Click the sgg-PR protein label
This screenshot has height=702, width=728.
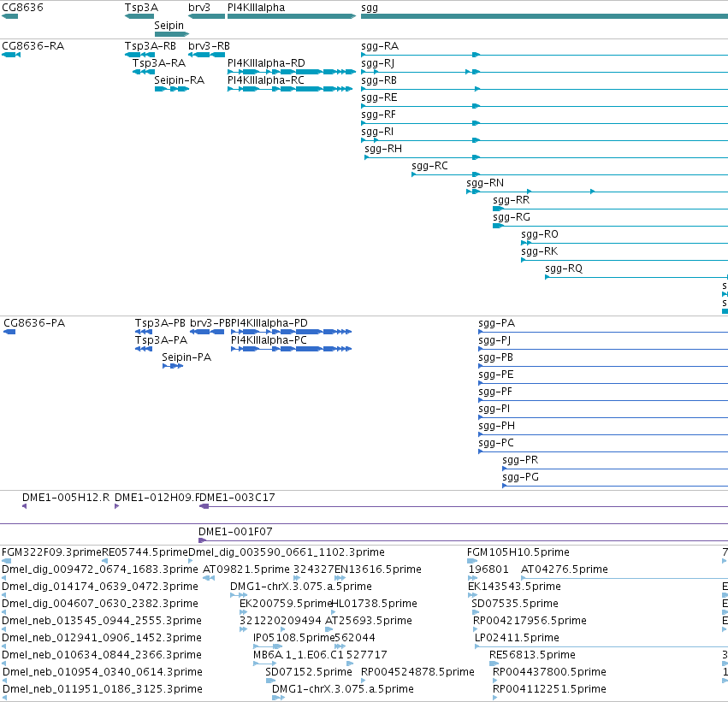[x=520, y=461]
